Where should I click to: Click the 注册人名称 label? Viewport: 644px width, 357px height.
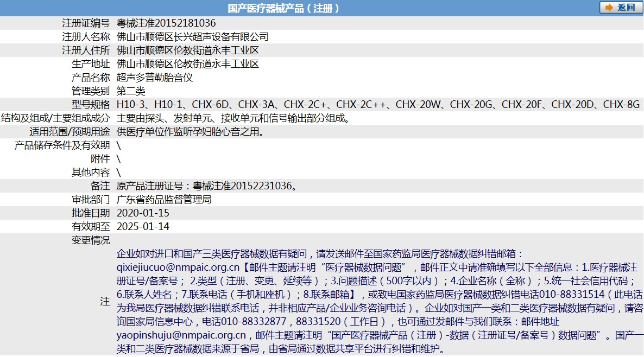pyautogui.click(x=86, y=36)
